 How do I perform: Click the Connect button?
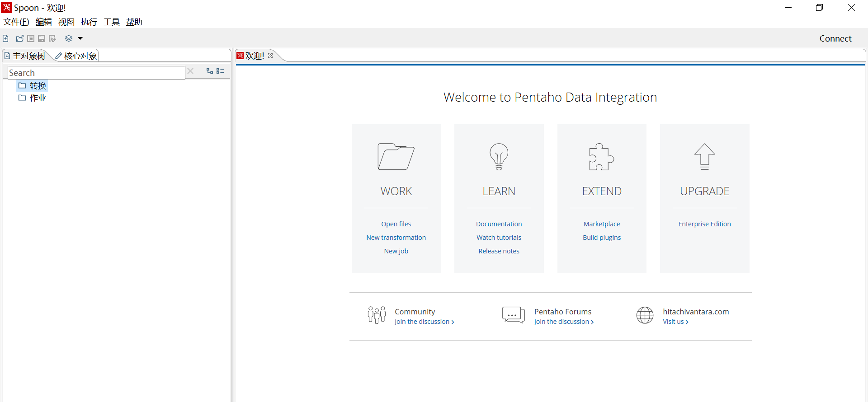[x=835, y=38]
